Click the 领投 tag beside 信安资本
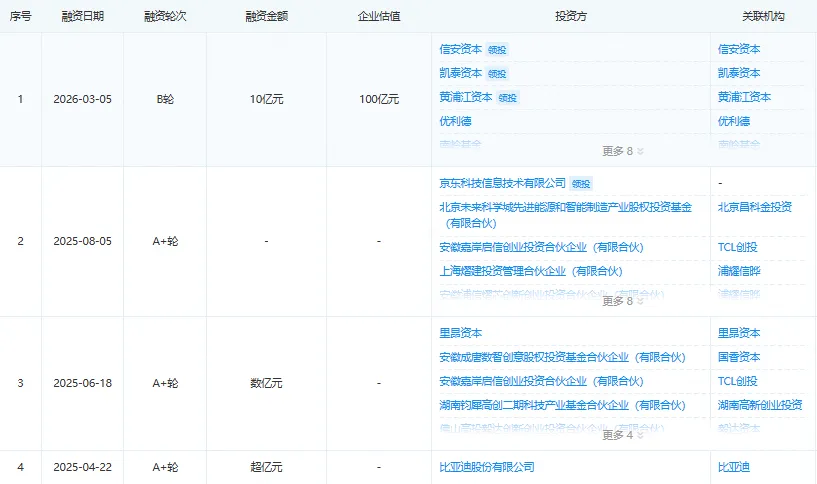Screen dimensions: 817x484 click(497, 50)
